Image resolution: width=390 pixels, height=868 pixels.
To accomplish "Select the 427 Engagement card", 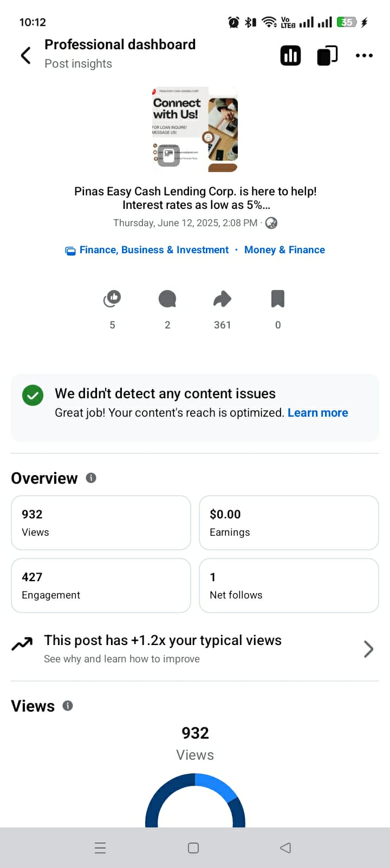I will [x=101, y=586].
